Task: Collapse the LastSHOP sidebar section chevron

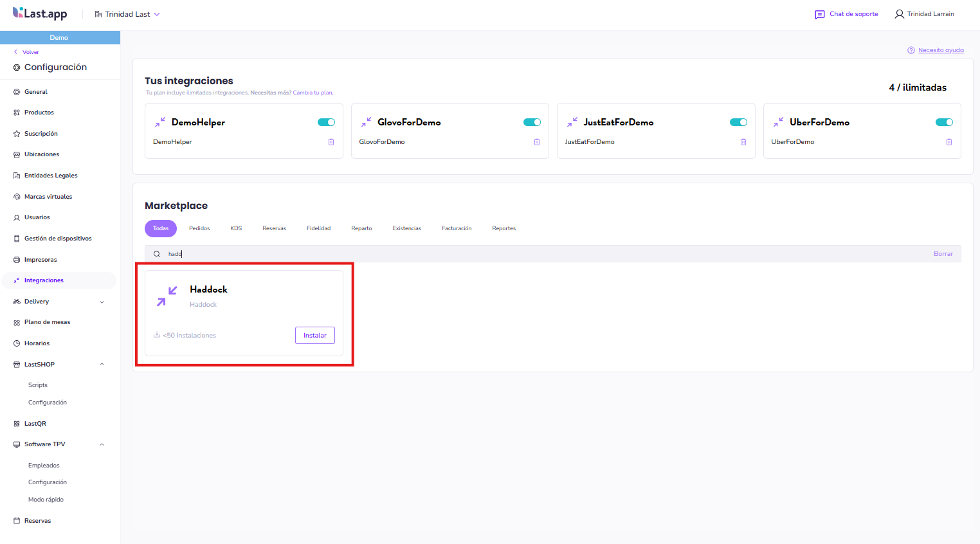Action: (x=102, y=365)
